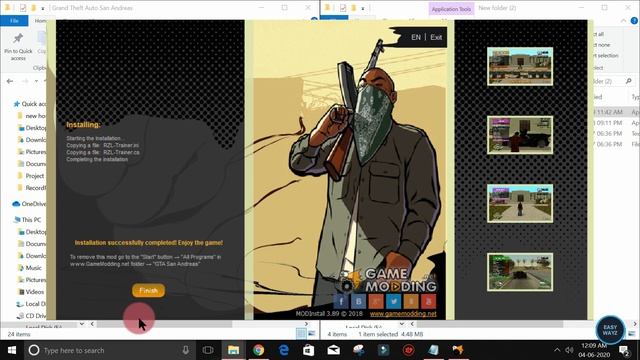Open the VK social icon
The width and height of the screenshot is (640, 360).
[358, 302]
